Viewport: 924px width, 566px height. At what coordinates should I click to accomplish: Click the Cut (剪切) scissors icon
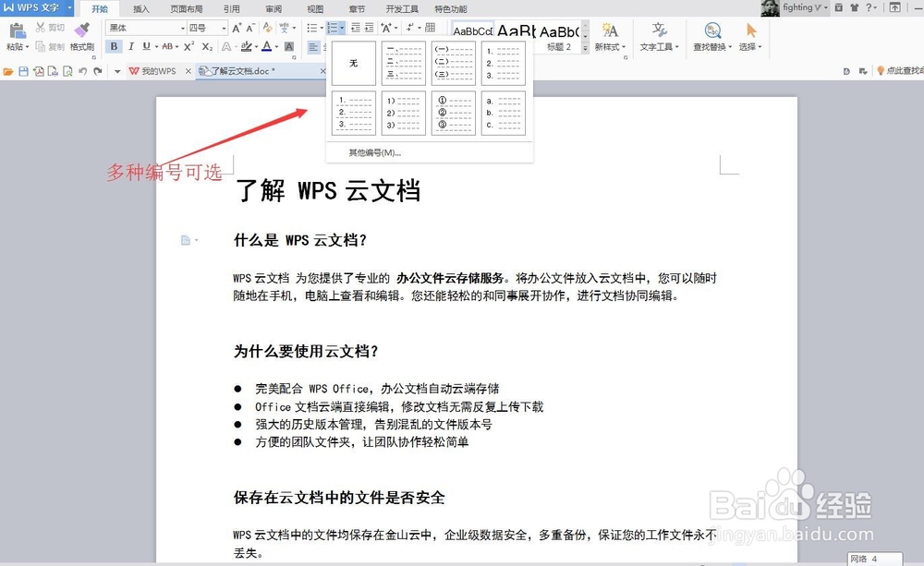coord(40,27)
